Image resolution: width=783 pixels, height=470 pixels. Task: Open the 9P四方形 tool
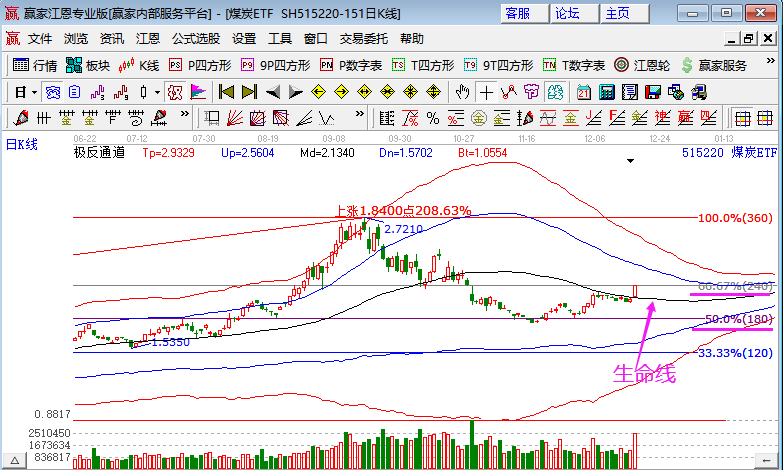tap(276, 65)
